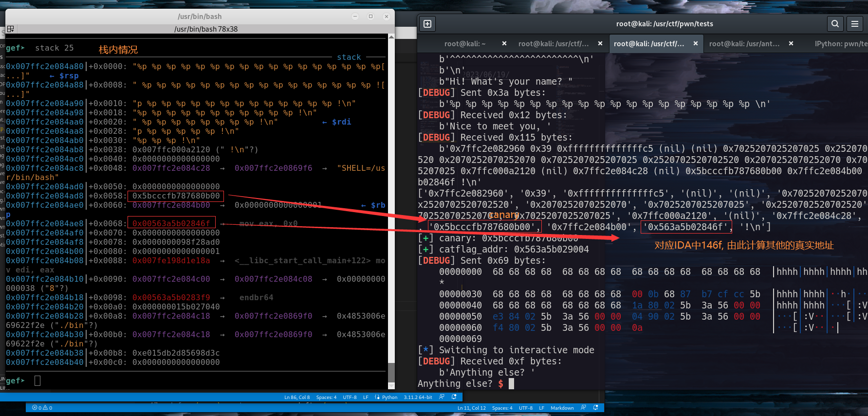
Task: Switch to the root@kali: ~ tab
Action: pyautogui.click(x=465, y=44)
